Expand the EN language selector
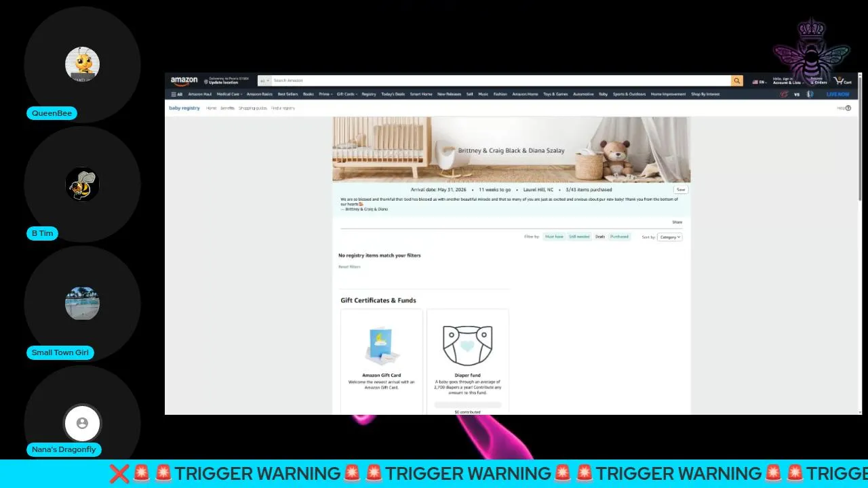 (x=759, y=81)
